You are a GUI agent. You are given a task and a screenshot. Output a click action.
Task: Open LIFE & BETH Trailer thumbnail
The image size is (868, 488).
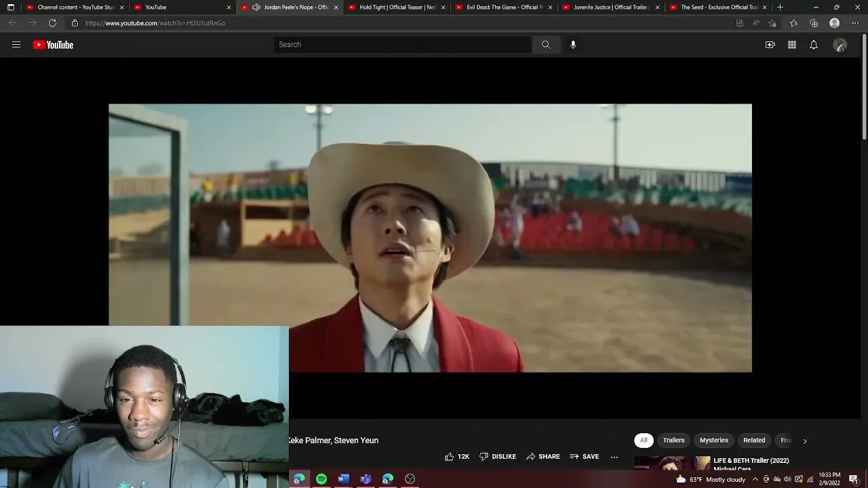click(x=671, y=464)
